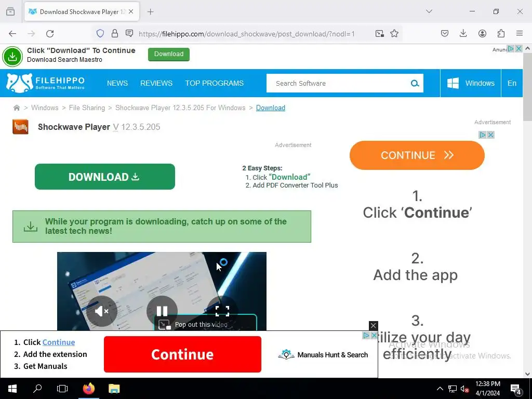Open a new browser tab

coord(150,12)
